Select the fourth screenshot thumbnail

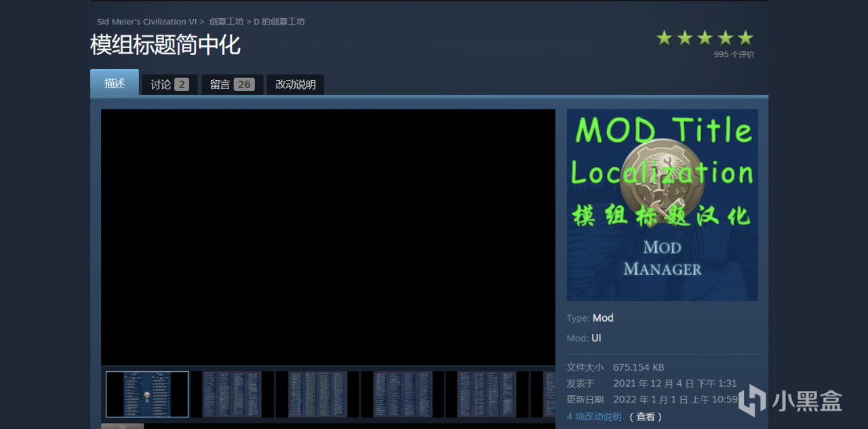(403, 394)
